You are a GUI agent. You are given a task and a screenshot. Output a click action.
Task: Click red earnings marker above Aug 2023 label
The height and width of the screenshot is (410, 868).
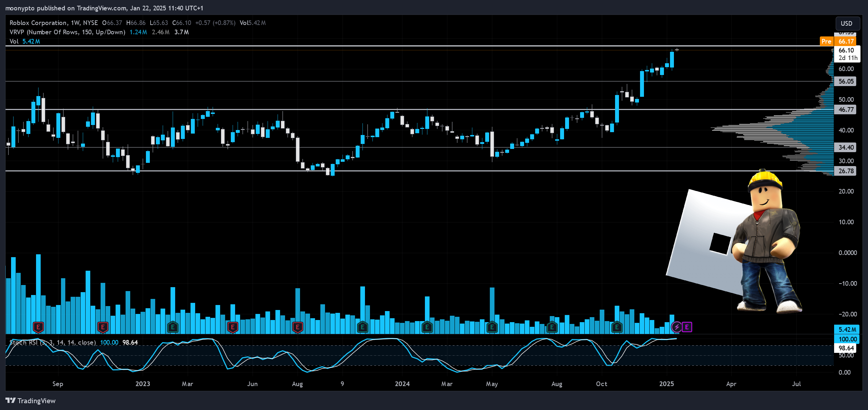pyautogui.click(x=298, y=327)
